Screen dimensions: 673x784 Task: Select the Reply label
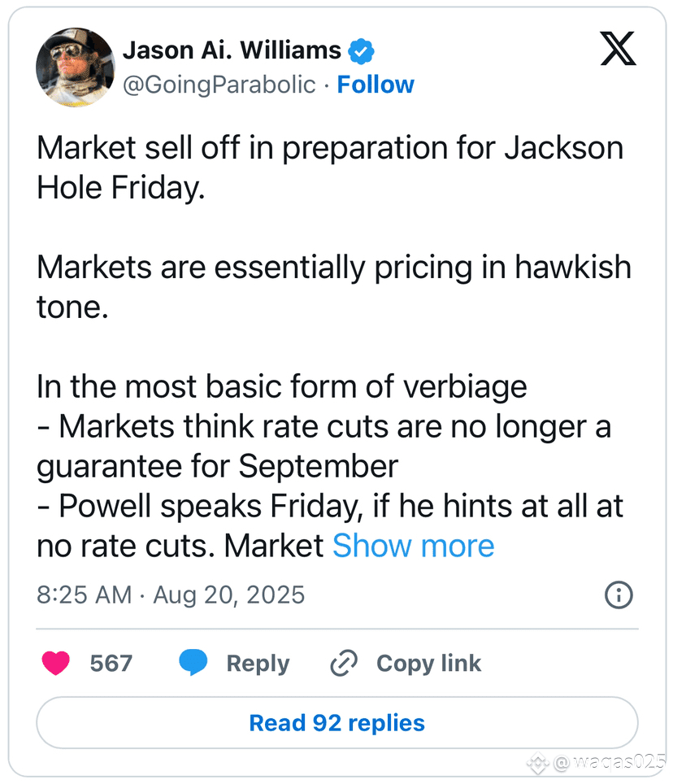[x=258, y=664]
